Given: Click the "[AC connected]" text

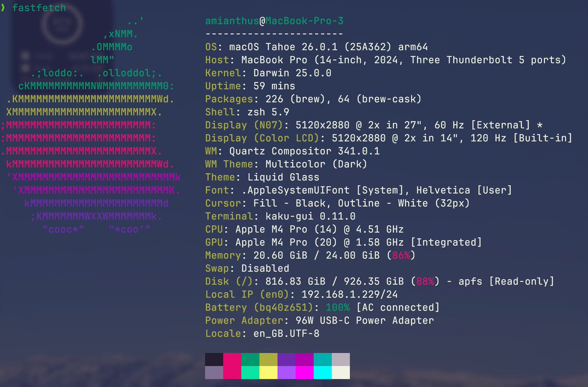Looking at the screenshot, I should 398,308.
